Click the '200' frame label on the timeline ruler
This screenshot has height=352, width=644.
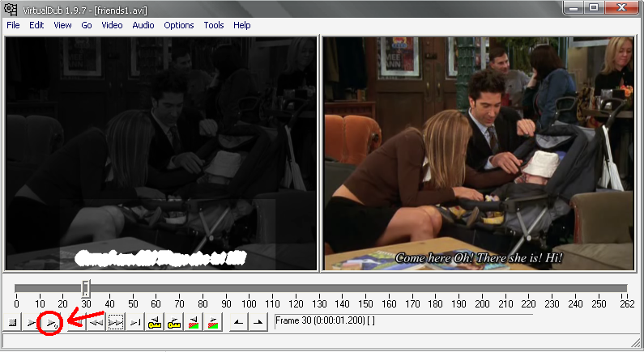click(x=482, y=304)
